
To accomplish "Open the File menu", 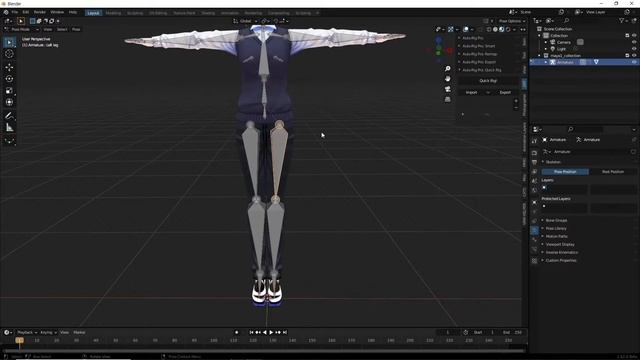I will point(15,12).
